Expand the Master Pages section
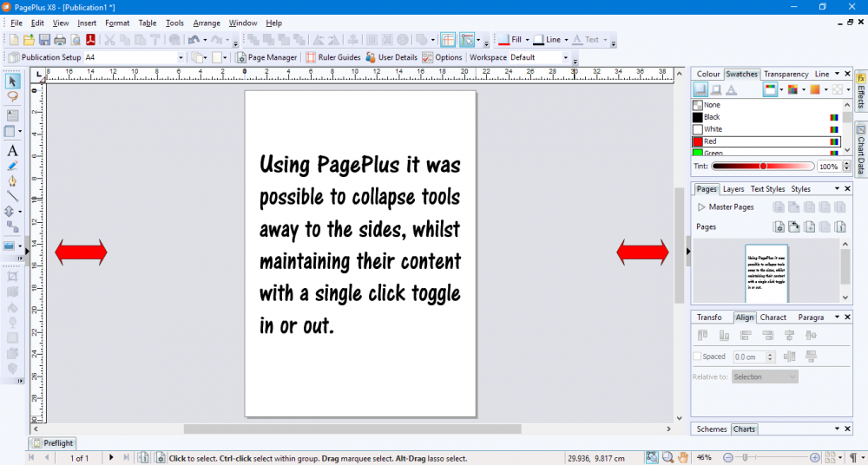This screenshot has height=465, width=868. (701, 207)
